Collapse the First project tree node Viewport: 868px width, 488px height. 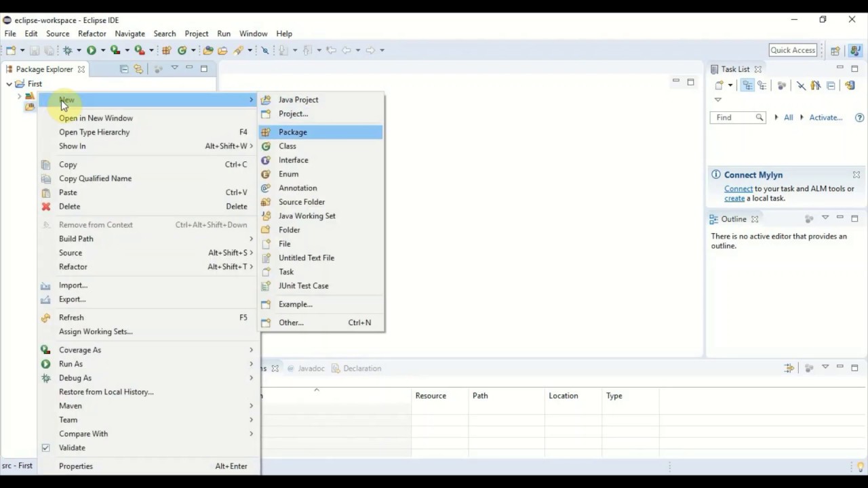[x=9, y=84]
